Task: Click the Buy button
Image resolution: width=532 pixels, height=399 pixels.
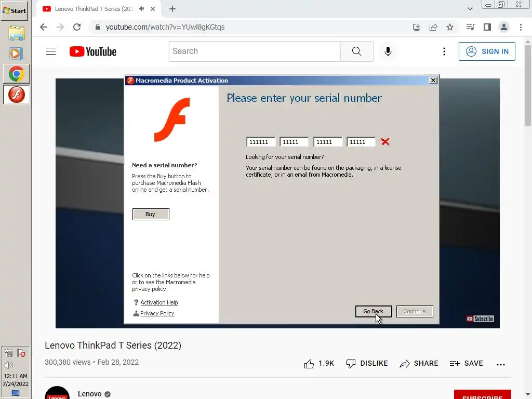Action: coord(151,214)
